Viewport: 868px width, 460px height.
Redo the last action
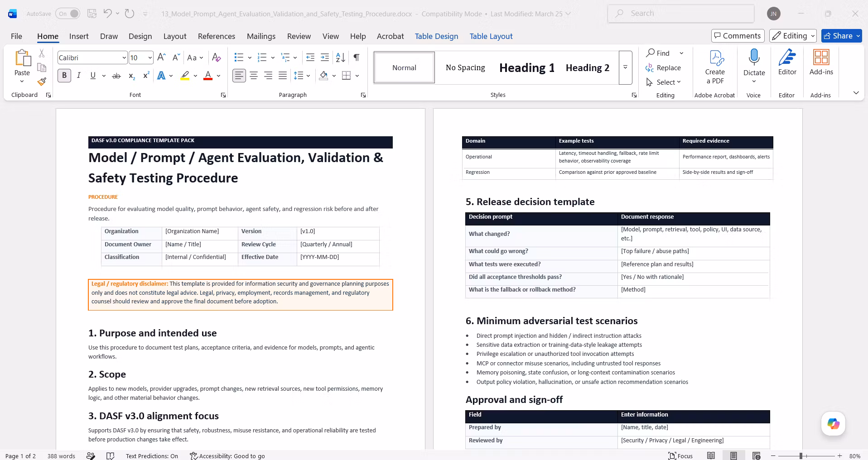point(130,14)
